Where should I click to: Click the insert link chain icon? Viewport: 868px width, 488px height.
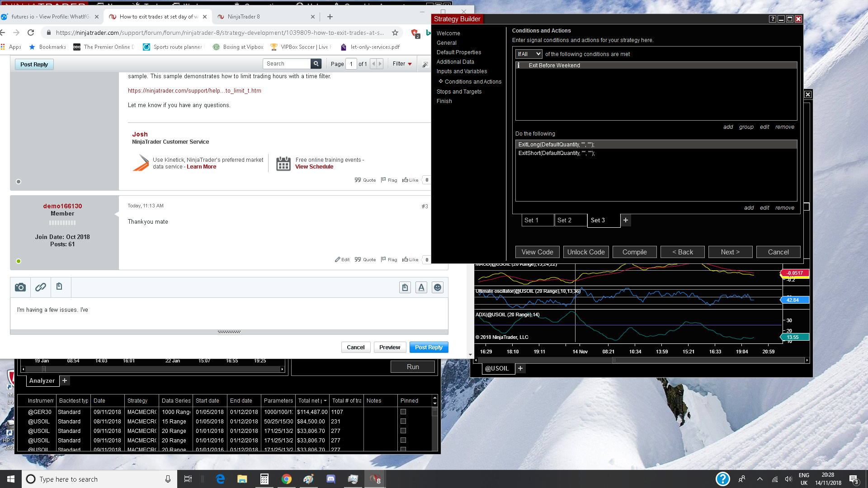pos(40,287)
